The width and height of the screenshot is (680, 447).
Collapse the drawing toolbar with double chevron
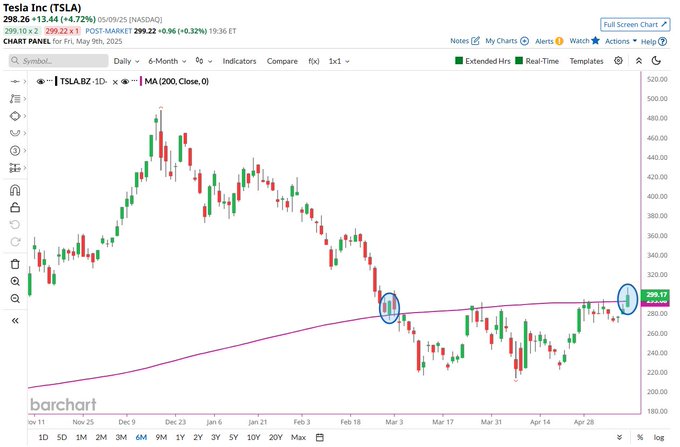pyautogui.click(x=15, y=321)
